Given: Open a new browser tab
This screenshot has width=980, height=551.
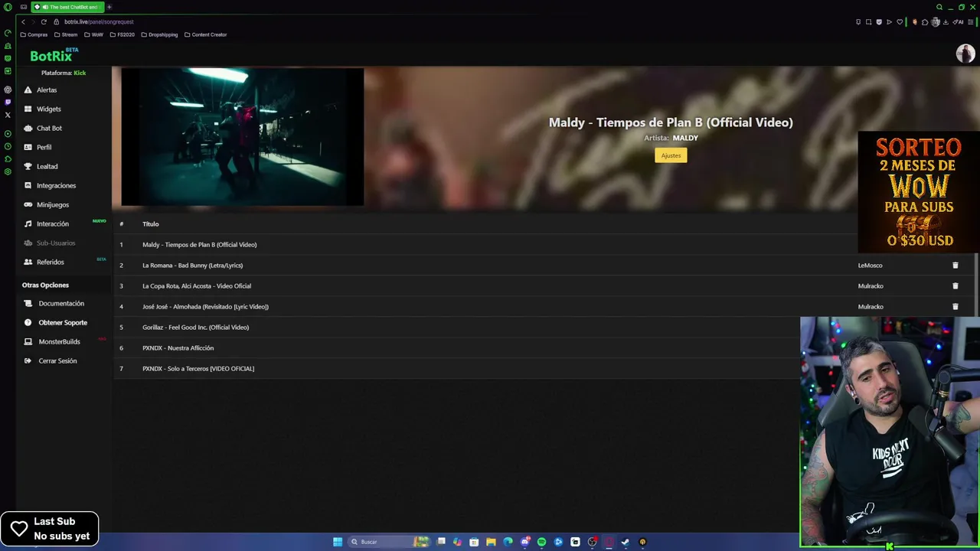Looking at the screenshot, I should coord(109,7).
